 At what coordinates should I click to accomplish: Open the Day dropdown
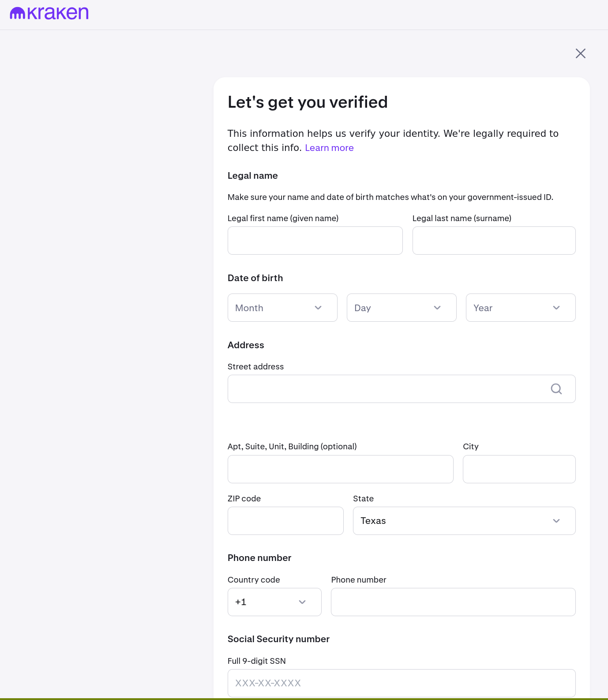click(x=401, y=308)
